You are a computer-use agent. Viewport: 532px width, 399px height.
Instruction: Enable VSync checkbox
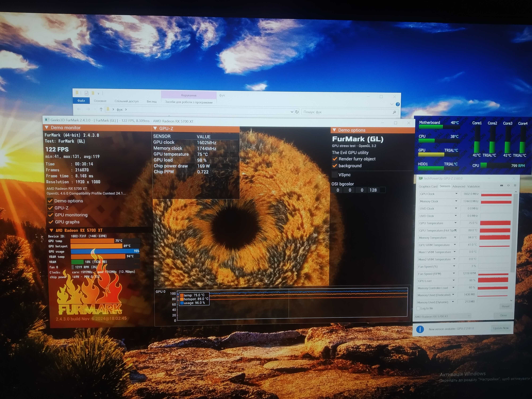[334, 175]
